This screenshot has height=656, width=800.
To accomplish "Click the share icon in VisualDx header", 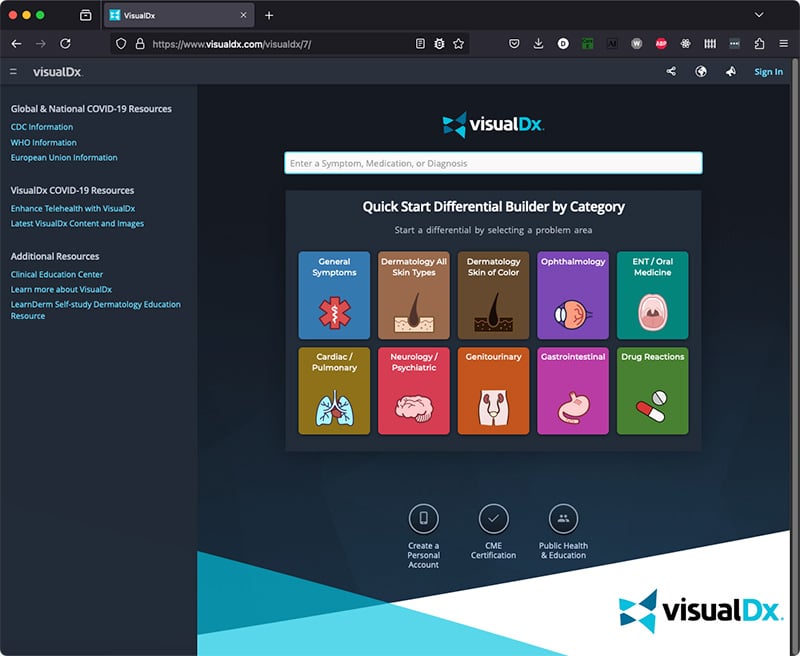I will (671, 71).
